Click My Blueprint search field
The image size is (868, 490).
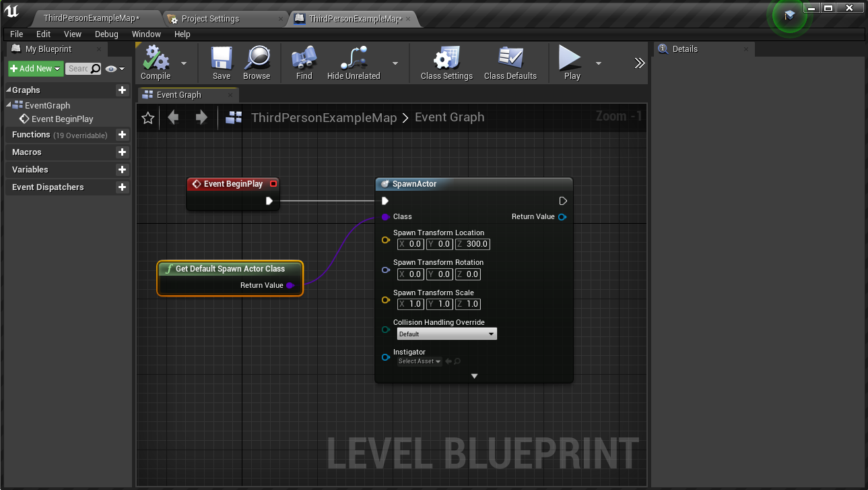click(x=83, y=69)
